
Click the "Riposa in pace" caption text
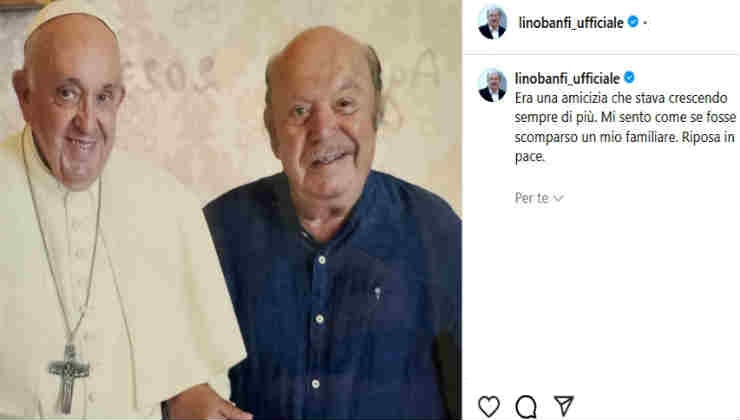coord(624,147)
